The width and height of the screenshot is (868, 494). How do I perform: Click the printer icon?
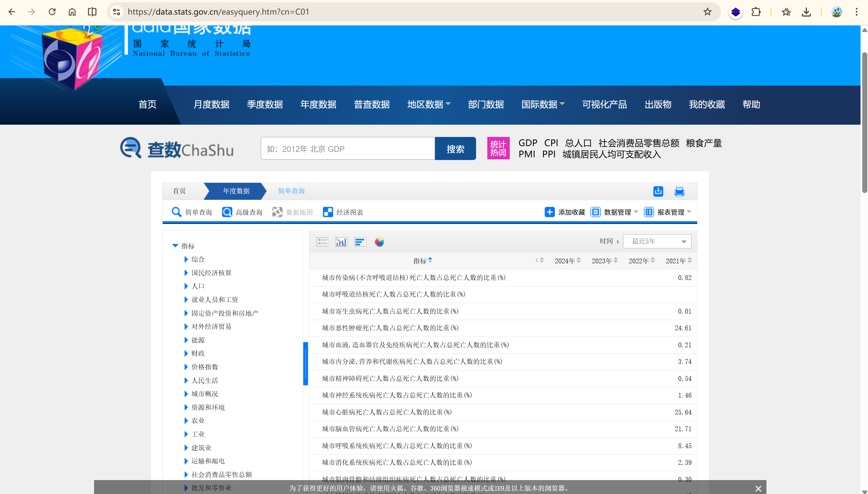pos(679,191)
